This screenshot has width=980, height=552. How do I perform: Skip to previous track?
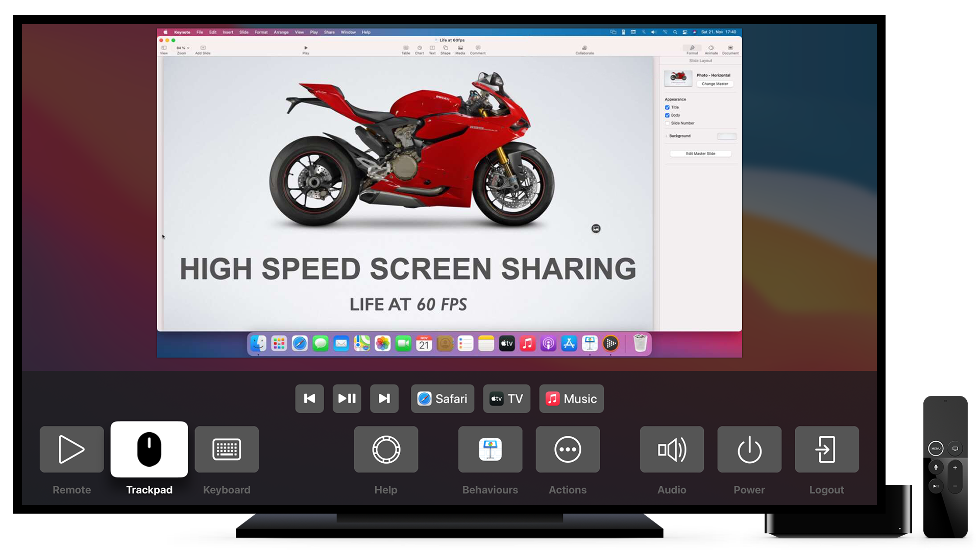tap(309, 398)
